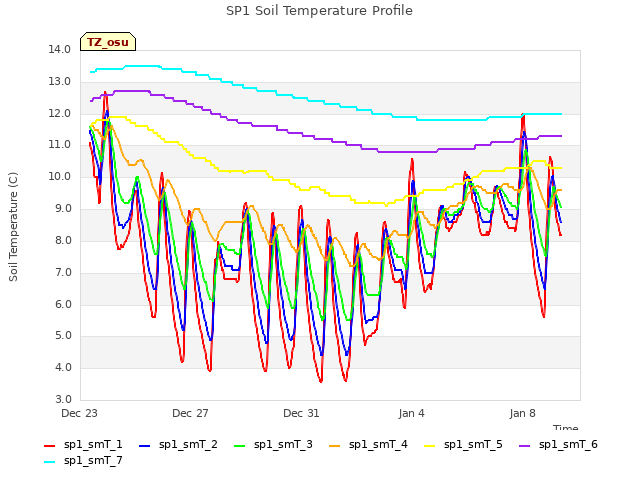
Task: Click the 5.0 y-axis tick label
Action: (62, 336)
